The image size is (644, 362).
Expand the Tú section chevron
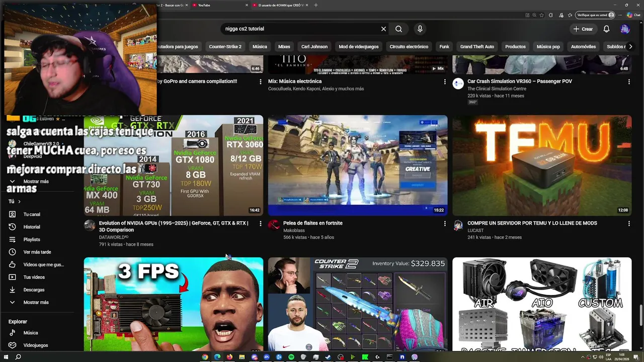click(x=19, y=202)
